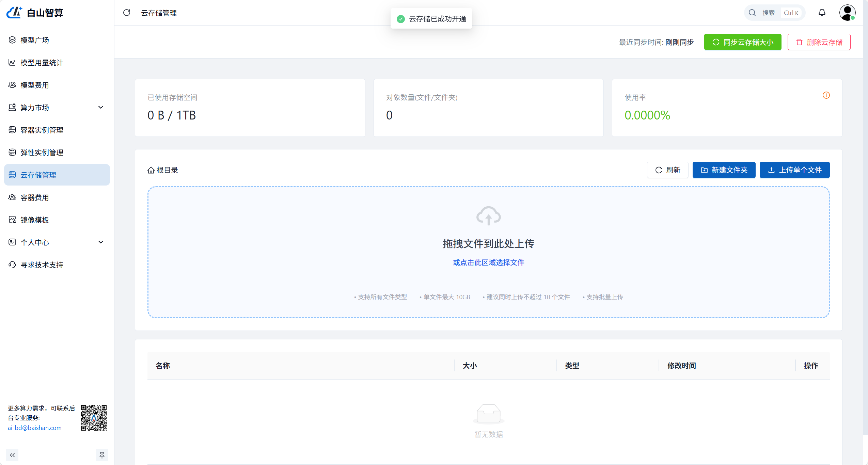Screen dimensions: 868x465
Task: Pin the sidebar using the pin icon
Action: [102, 455]
